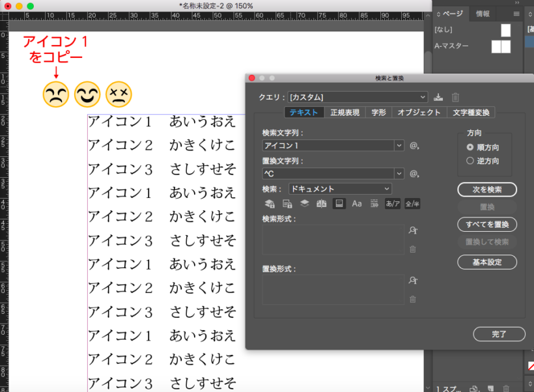Click special characters @ icon for 検索文字列
This screenshot has width=534, height=392.
[x=414, y=145]
